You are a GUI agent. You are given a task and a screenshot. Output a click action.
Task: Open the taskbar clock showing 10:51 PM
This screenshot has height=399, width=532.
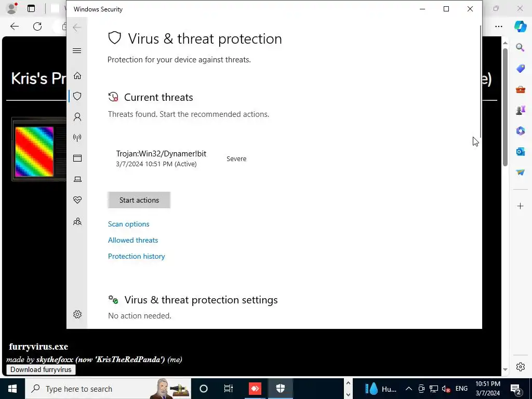tap(487, 389)
